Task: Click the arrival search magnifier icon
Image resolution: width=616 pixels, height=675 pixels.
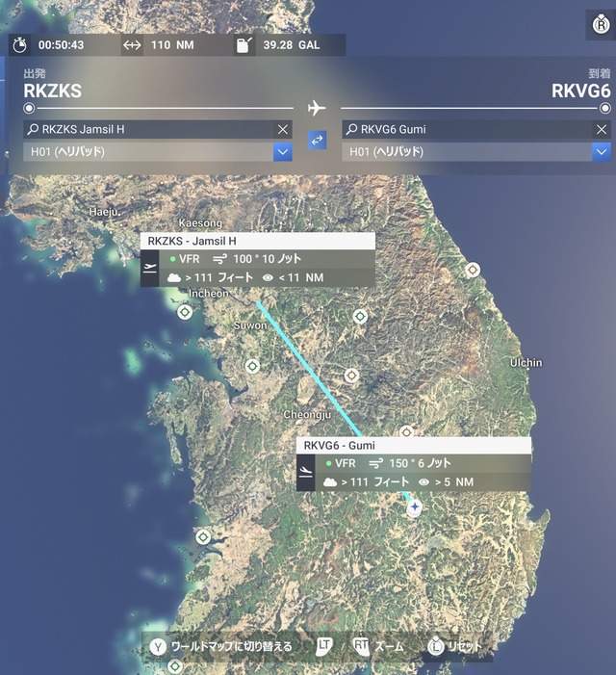Action: (351, 129)
